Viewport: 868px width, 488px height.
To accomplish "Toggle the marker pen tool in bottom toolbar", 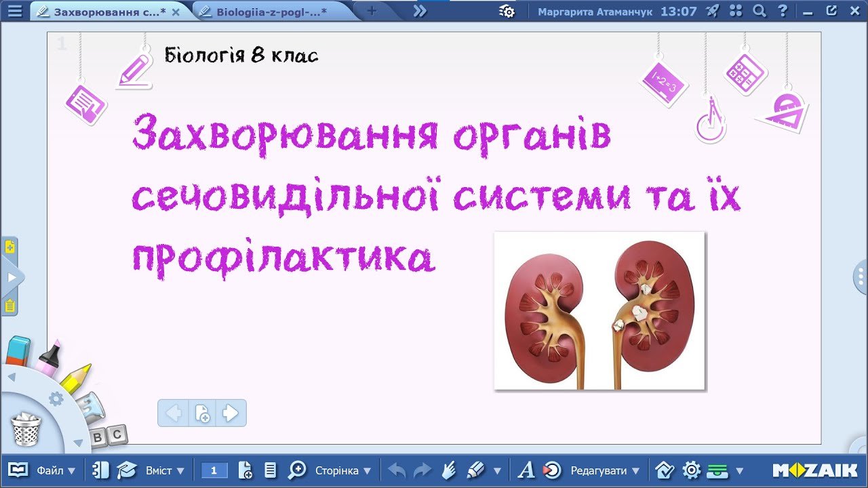I will coord(475,470).
